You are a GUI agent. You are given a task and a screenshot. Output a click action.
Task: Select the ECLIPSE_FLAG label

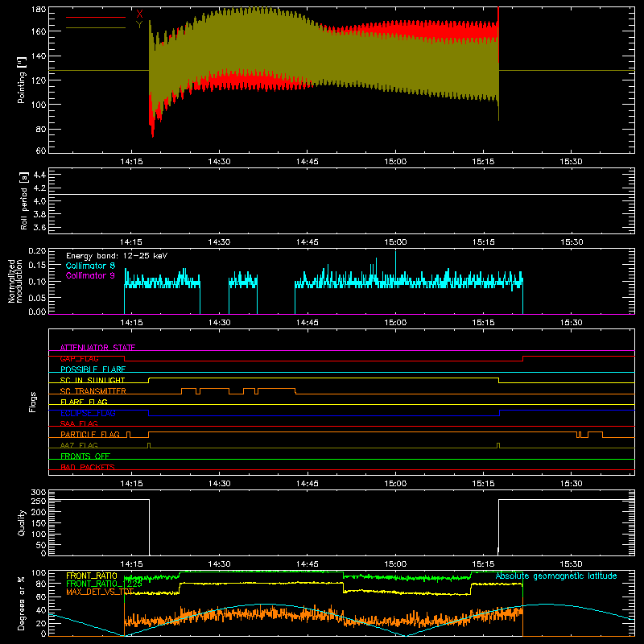point(88,413)
